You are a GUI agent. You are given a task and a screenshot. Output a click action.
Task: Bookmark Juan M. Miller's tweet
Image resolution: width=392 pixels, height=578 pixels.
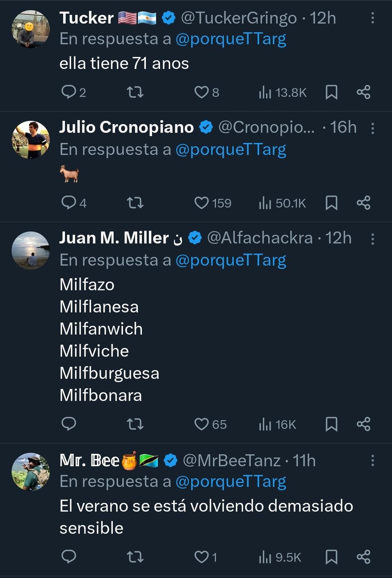click(331, 424)
